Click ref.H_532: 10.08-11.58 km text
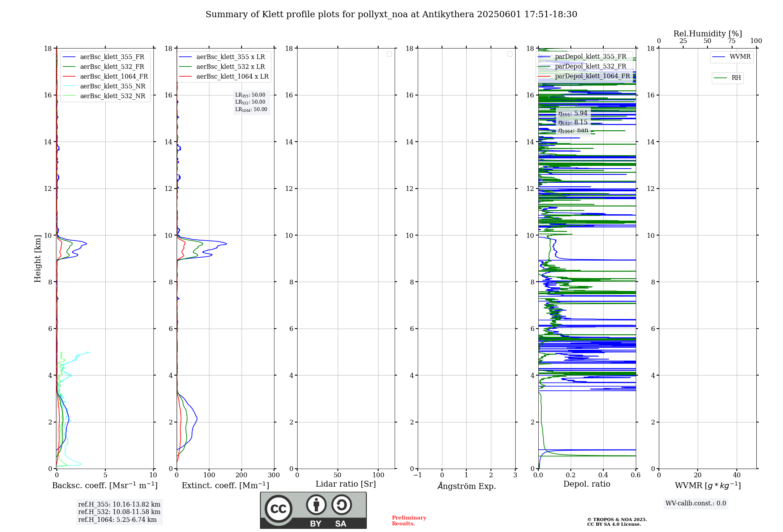The image size is (783, 532). (119, 512)
